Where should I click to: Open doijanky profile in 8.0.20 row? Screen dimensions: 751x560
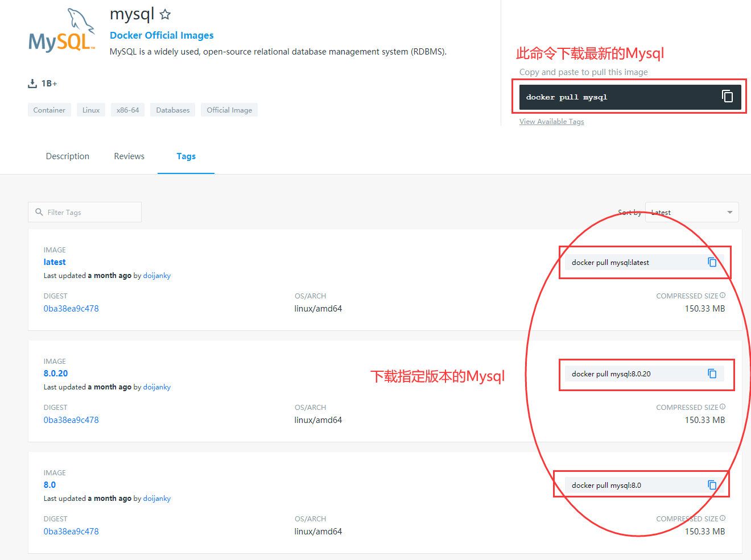click(x=157, y=387)
